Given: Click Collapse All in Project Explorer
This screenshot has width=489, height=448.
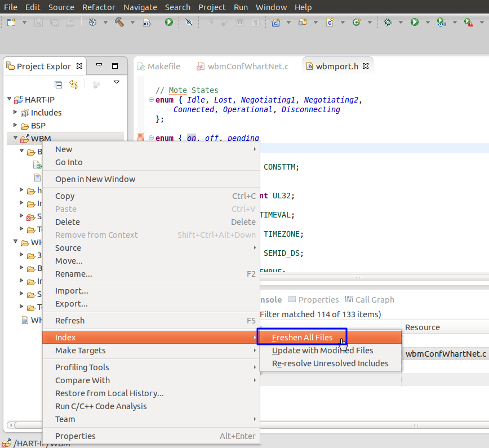Looking at the screenshot, I should (59, 85).
